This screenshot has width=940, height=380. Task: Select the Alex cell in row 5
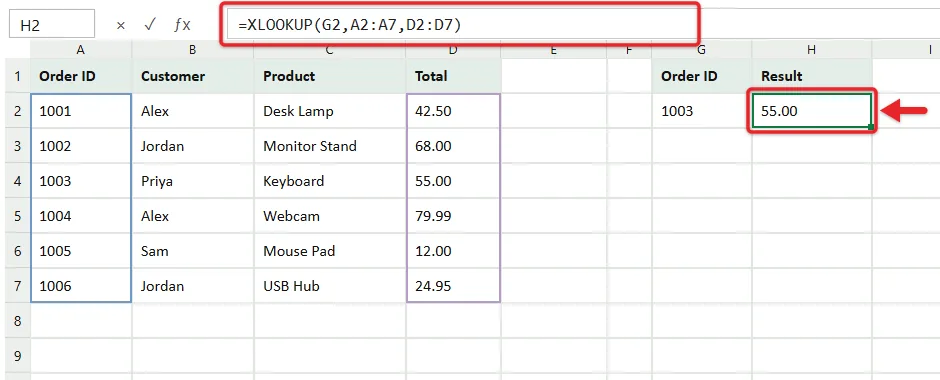point(193,216)
